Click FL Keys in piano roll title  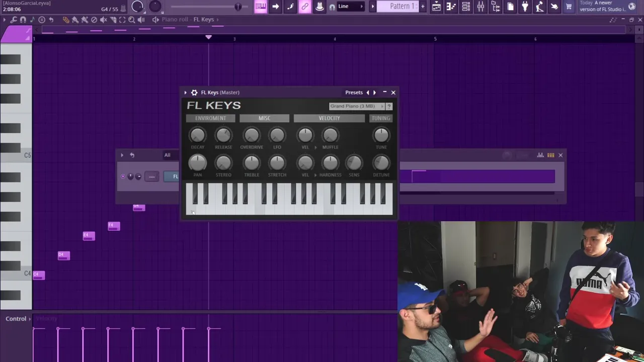[204, 20]
